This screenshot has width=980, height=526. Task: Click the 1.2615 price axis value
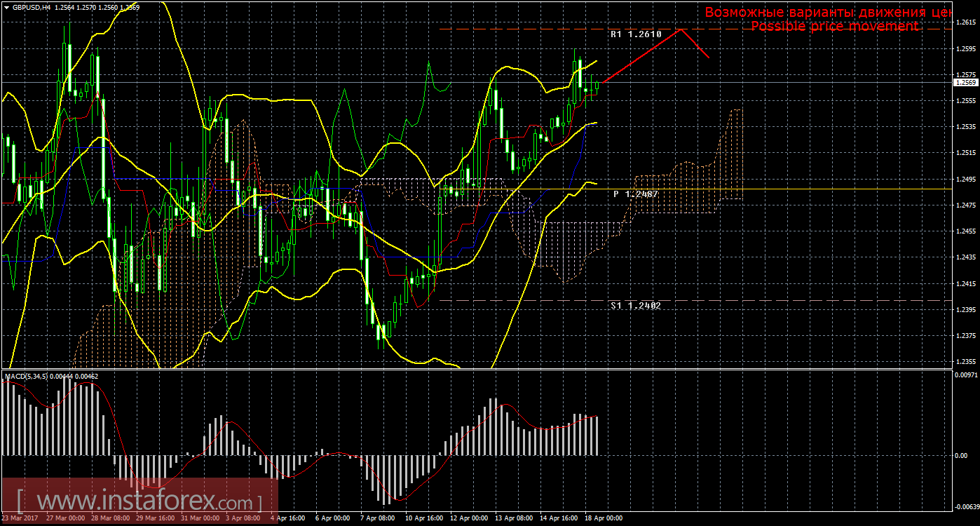(x=965, y=22)
